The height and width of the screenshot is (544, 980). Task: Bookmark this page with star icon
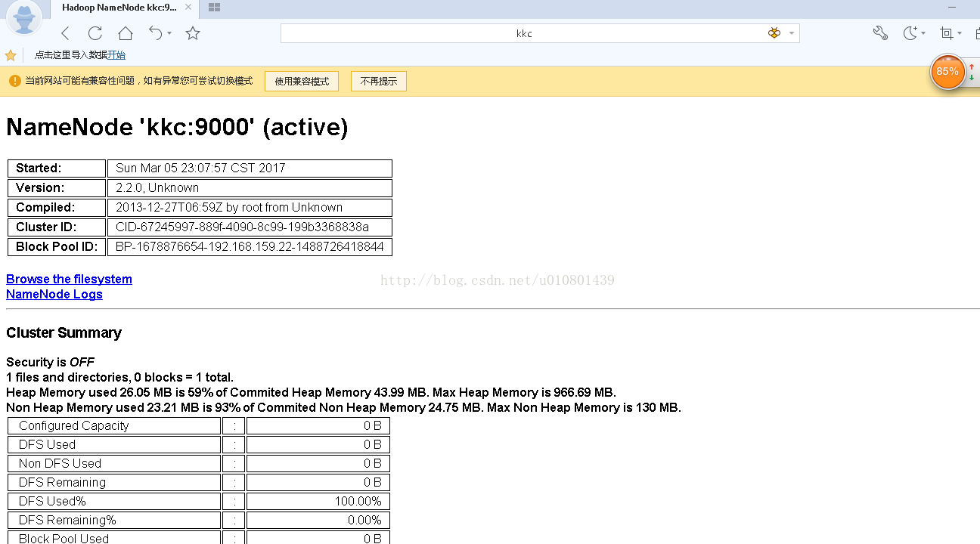193,33
